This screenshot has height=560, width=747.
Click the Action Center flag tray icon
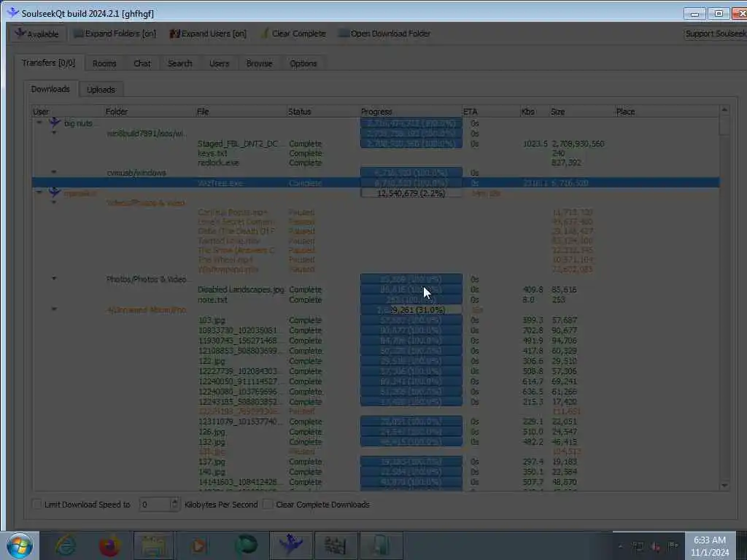click(673, 546)
